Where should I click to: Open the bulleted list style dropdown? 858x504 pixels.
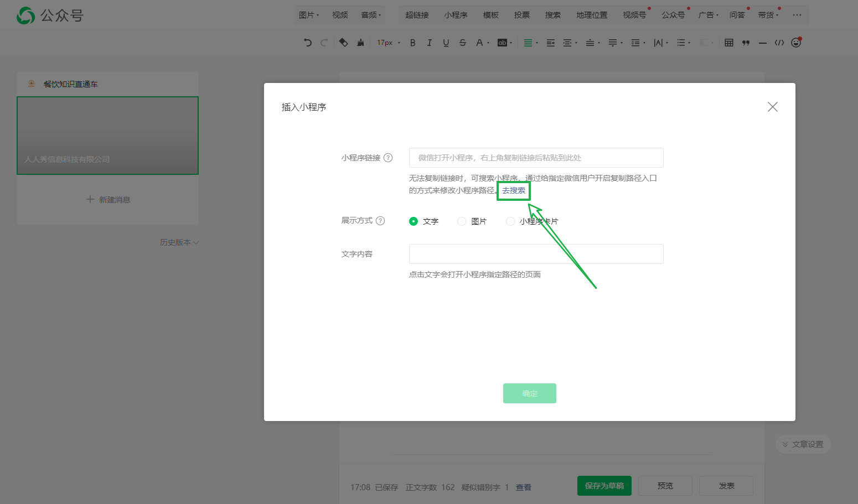684,43
